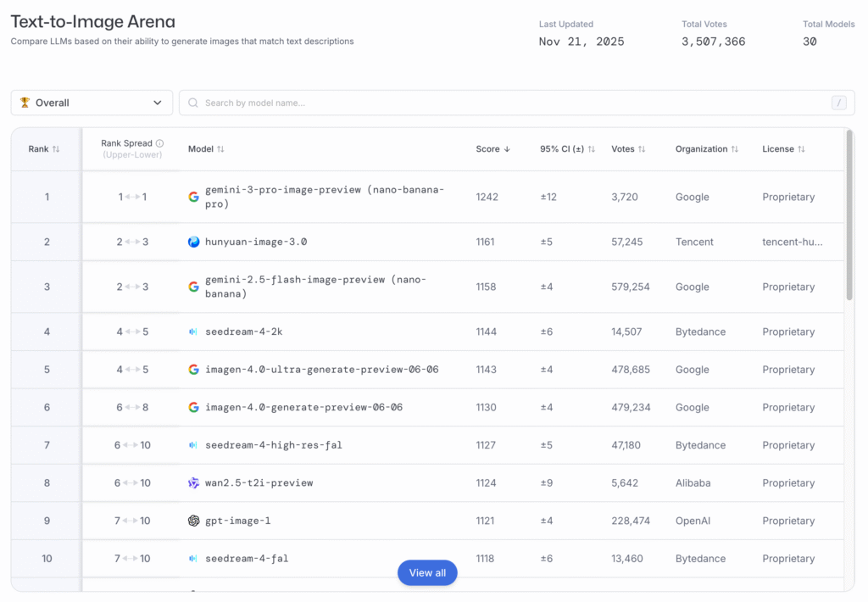Click the Bytedance icon beside seedream-4-2k
Image resolution: width=868 pixels, height=602 pixels.
[193, 332]
